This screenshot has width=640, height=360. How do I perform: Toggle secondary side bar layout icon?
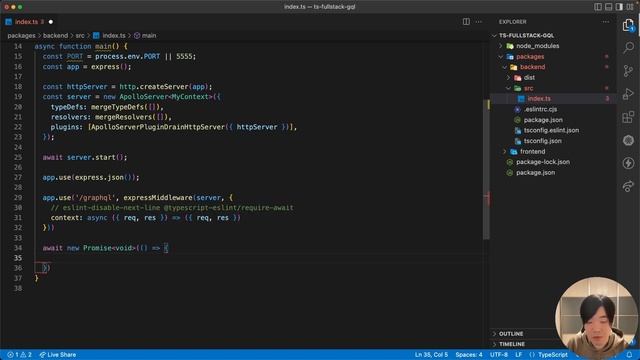click(x=619, y=7)
